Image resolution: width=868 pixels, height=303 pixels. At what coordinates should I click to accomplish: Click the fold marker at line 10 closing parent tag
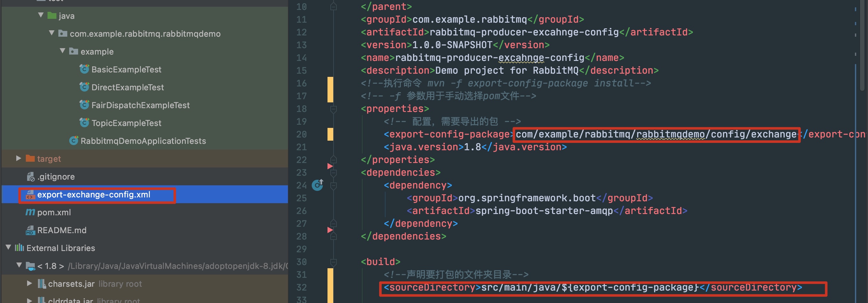[333, 6]
